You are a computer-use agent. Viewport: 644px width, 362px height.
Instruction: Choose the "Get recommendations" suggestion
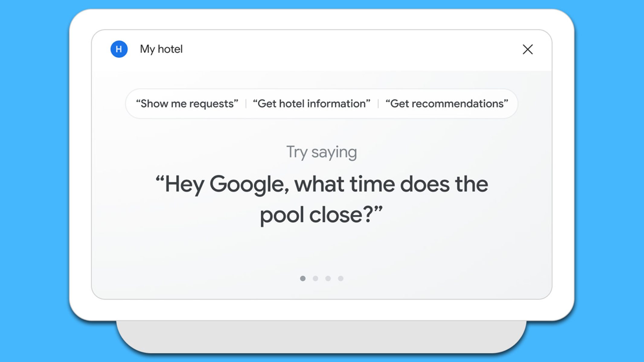[x=447, y=104]
